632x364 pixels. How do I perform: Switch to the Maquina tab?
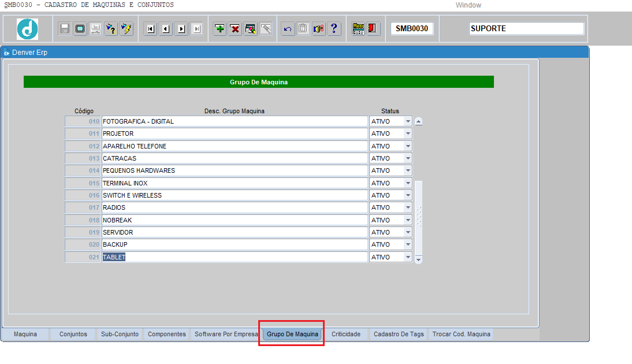(x=25, y=334)
